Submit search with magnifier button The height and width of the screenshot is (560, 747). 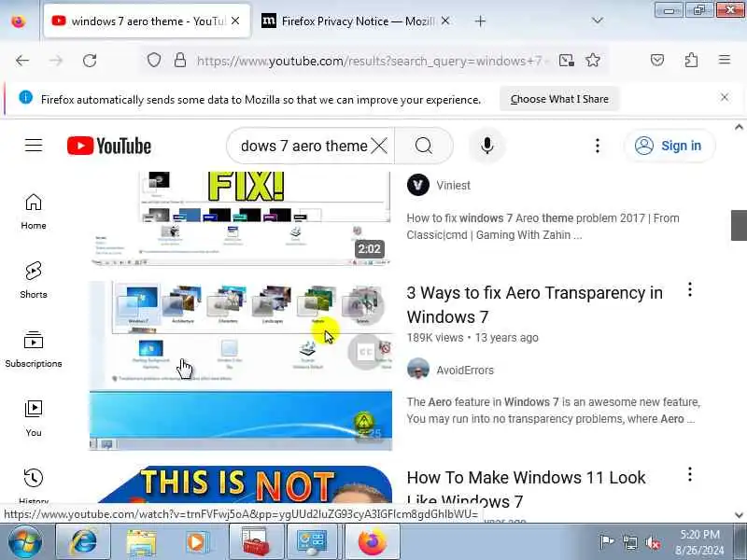point(424,146)
